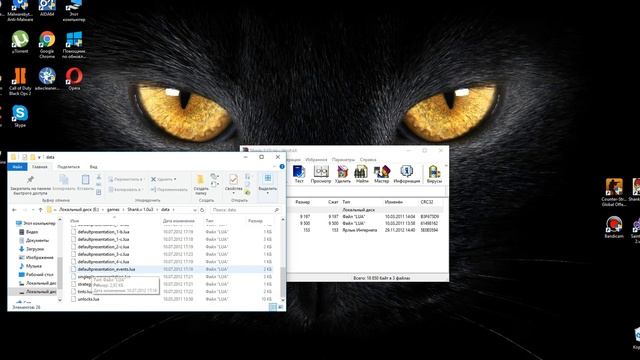This screenshot has width=640, height=360.
Task: Open Музыка in the navigation pane
Action: click(x=30, y=266)
